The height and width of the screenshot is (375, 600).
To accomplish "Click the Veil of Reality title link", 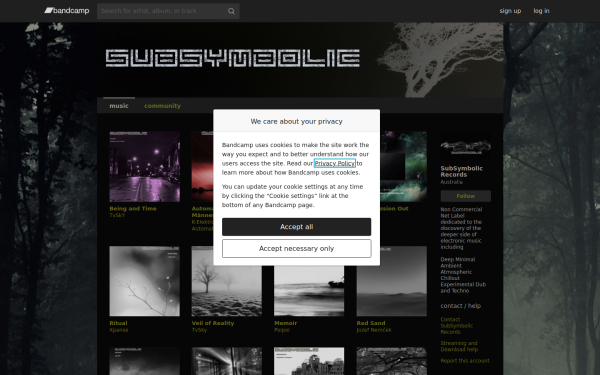I will [x=213, y=323].
